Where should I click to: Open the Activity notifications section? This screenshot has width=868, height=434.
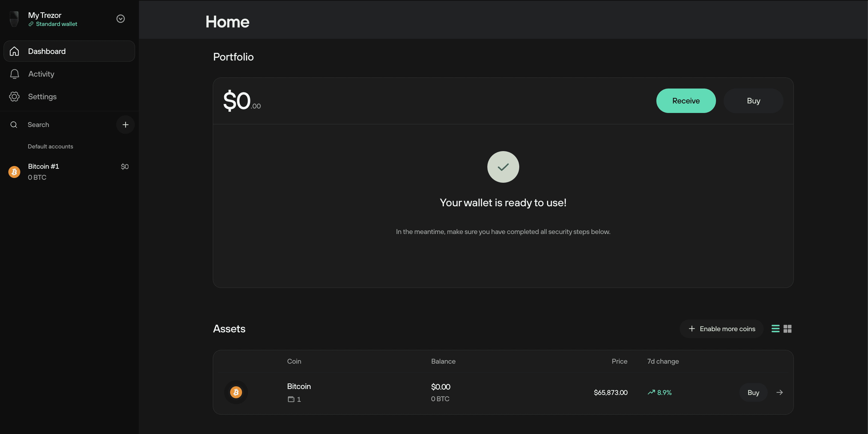tap(41, 74)
